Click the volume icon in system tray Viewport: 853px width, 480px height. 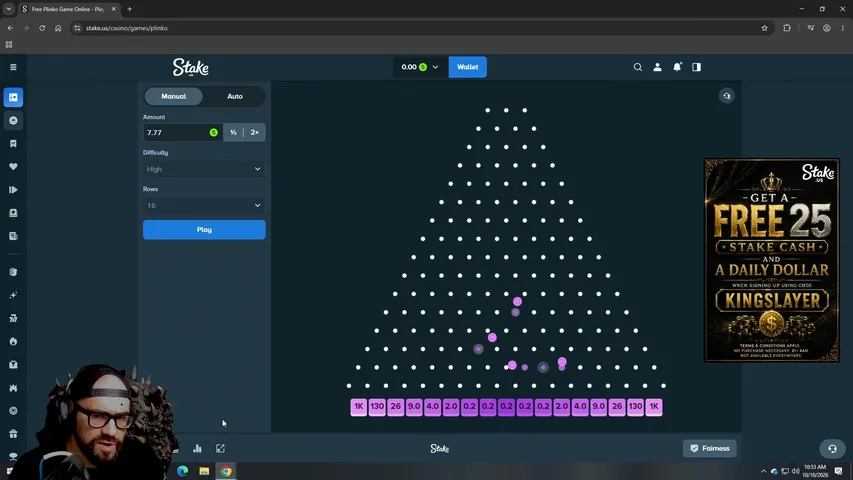point(795,471)
